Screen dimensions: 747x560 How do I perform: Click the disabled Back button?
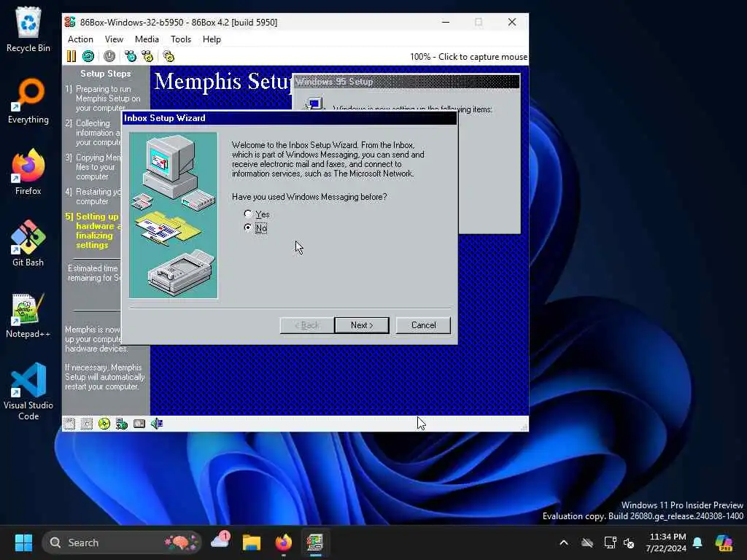[x=307, y=325]
